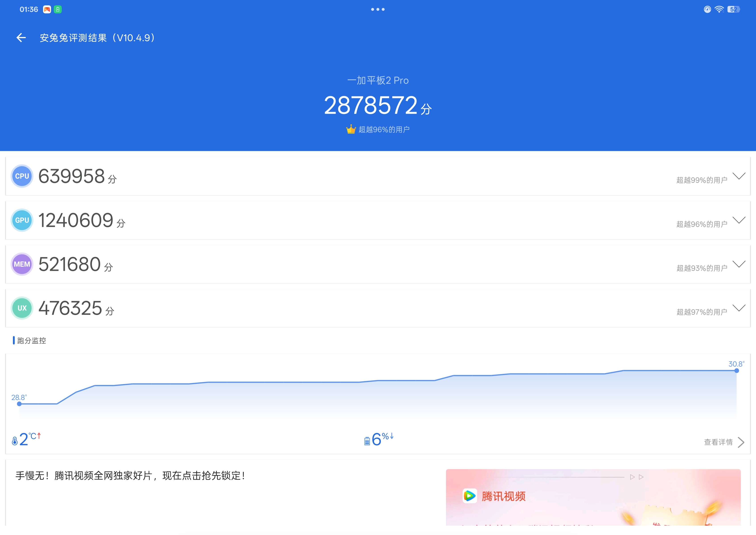
Task: Click the UX score badge icon
Action: pyautogui.click(x=22, y=308)
